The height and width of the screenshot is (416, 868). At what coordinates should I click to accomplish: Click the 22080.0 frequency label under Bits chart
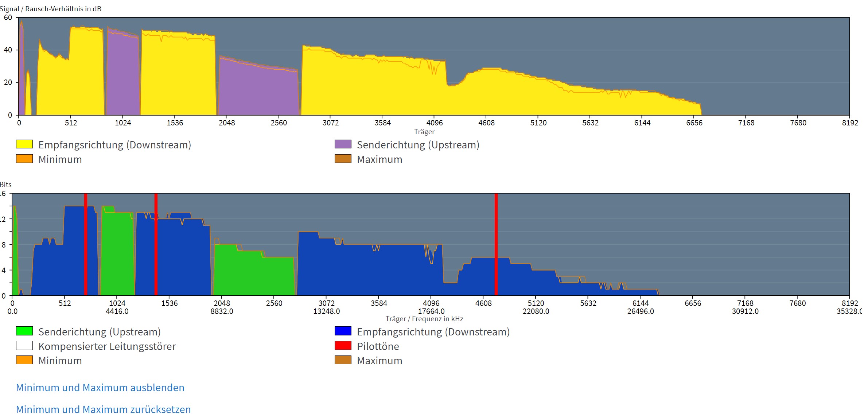point(536,311)
